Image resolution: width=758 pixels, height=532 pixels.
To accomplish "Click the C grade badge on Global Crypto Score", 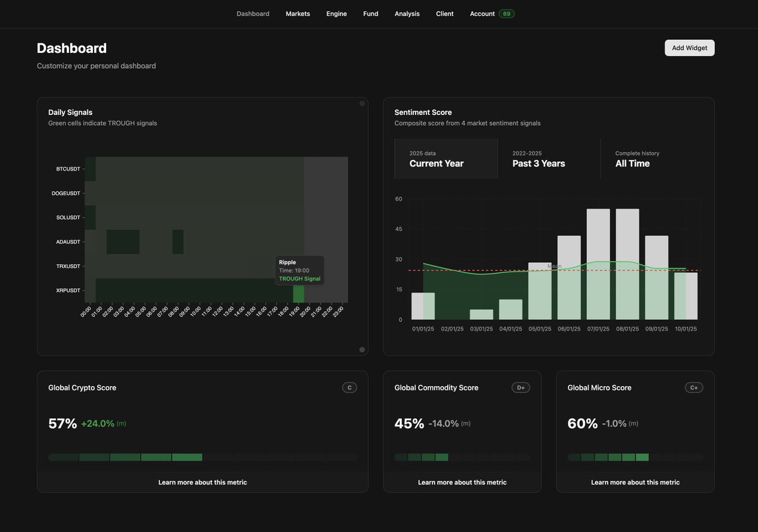I will 349,387.
